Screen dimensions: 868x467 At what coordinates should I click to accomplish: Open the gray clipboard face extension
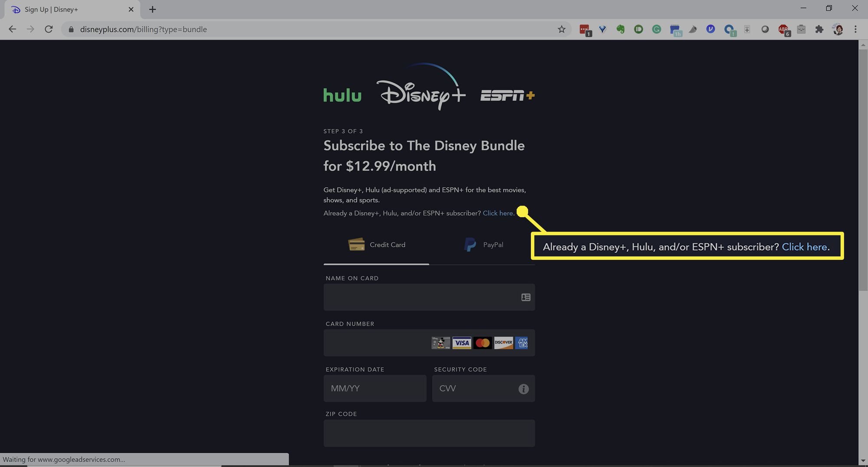(801, 29)
